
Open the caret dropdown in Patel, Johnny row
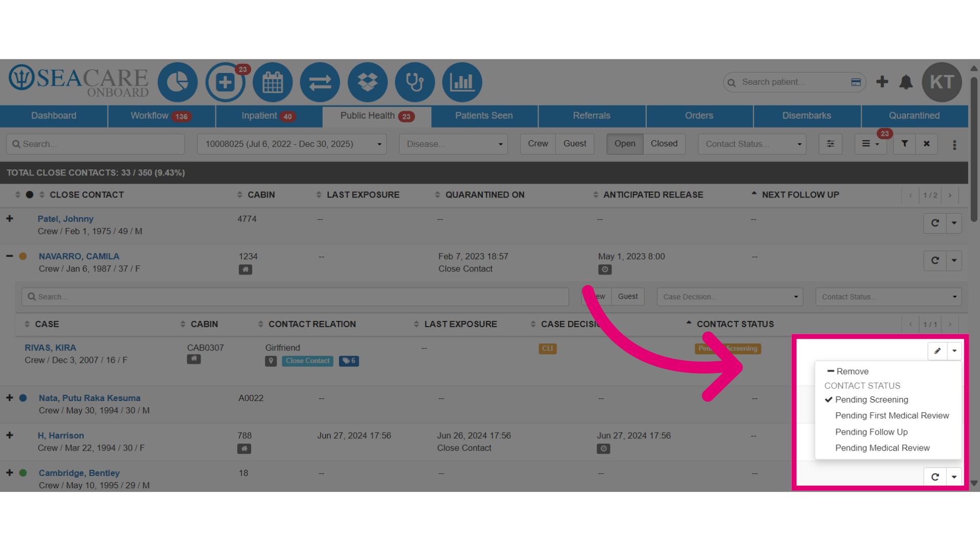click(x=954, y=223)
